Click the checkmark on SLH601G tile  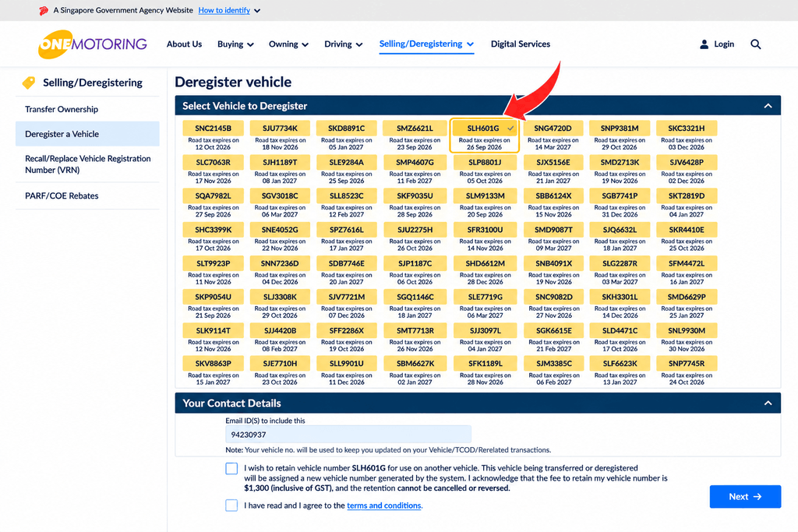[510, 129]
